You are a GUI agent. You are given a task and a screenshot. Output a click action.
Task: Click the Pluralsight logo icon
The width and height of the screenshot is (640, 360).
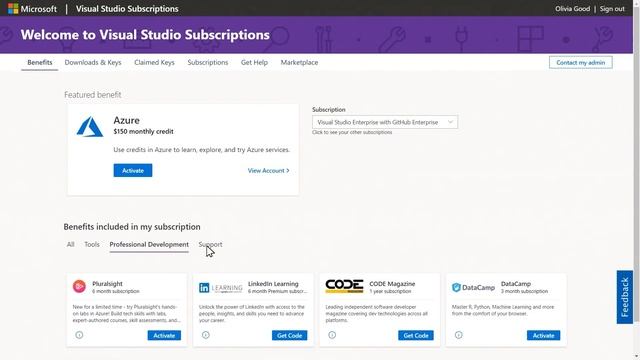click(79, 286)
